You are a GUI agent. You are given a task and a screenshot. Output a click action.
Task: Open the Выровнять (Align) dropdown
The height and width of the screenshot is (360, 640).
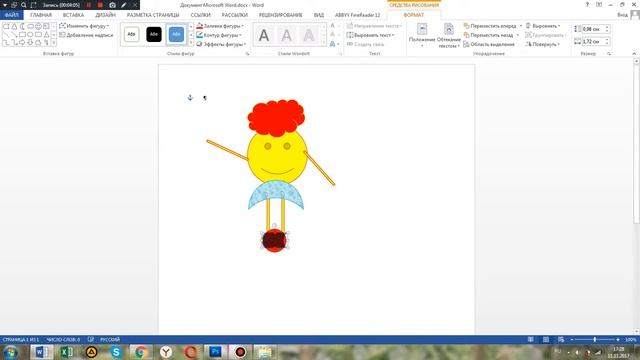[543, 26]
